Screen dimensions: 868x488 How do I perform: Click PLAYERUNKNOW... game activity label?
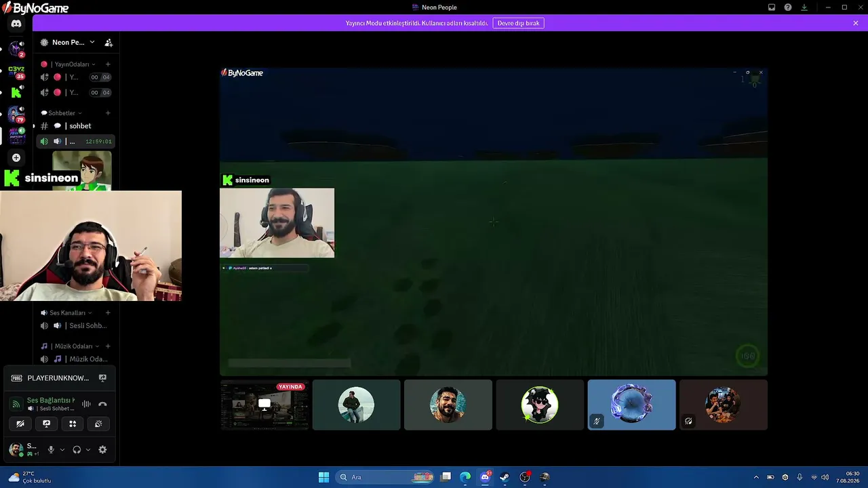[x=58, y=378]
